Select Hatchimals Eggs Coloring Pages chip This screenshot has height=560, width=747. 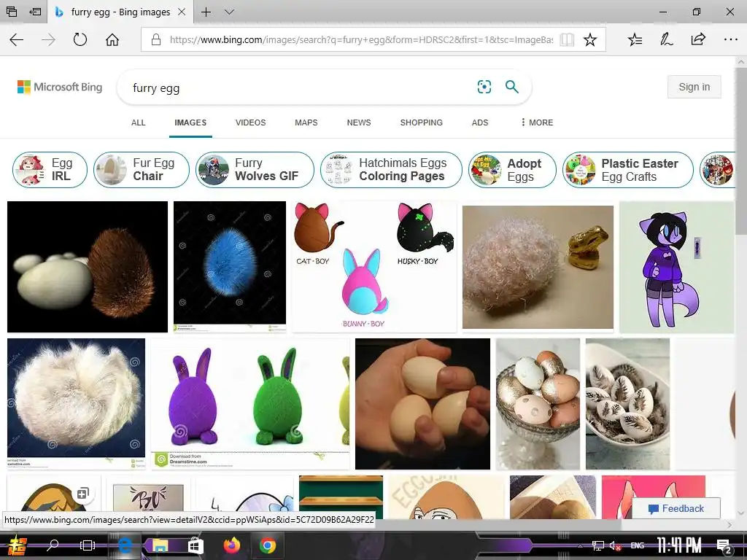(391, 169)
